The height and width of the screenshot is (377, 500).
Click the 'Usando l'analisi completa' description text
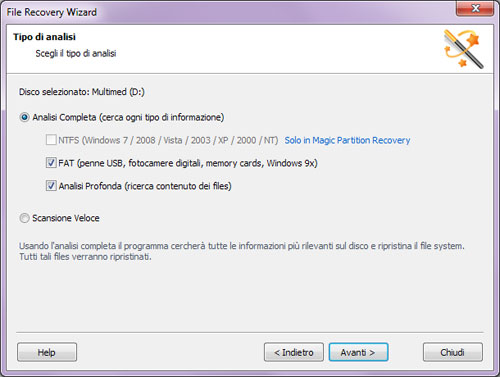pos(242,251)
